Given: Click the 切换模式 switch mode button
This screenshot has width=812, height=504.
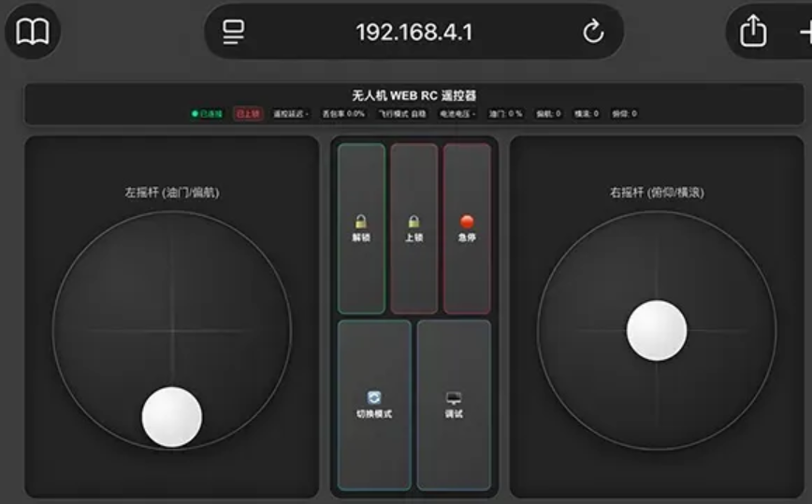Looking at the screenshot, I should click(x=374, y=405).
